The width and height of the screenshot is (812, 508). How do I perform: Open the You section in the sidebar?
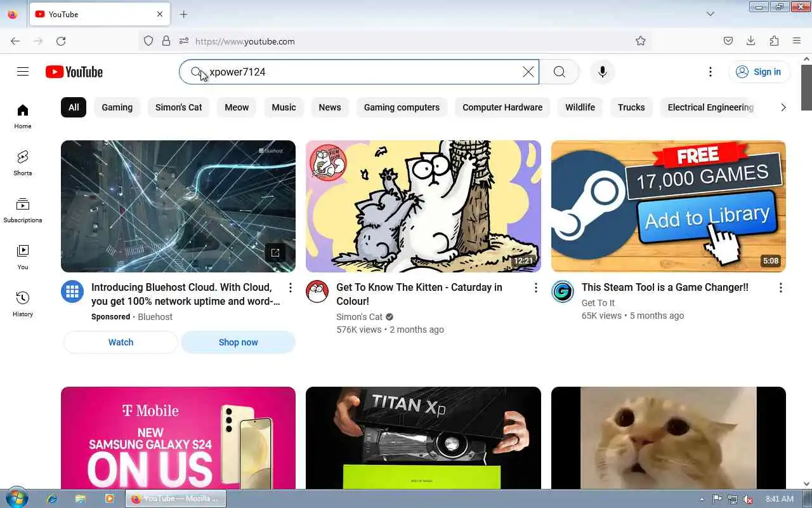[x=23, y=257]
